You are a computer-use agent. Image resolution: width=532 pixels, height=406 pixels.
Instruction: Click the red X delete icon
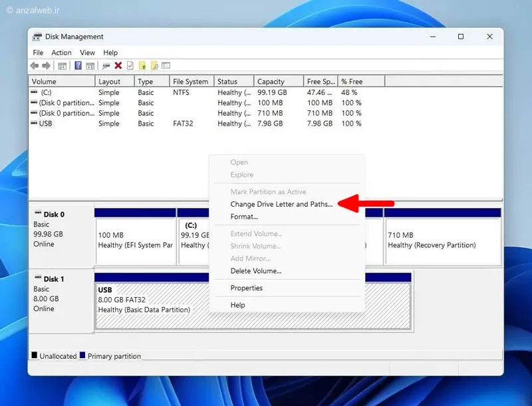point(118,66)
